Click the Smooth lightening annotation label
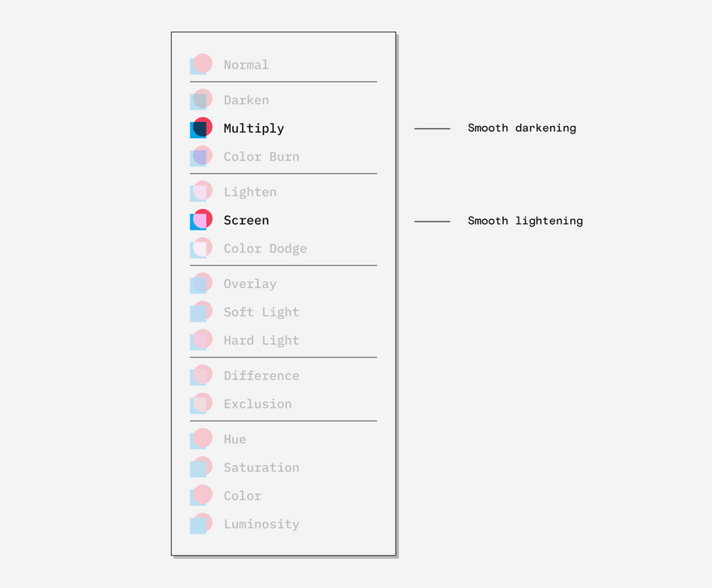The width and height of the screenshot is (712, 588). pos(525,221)
